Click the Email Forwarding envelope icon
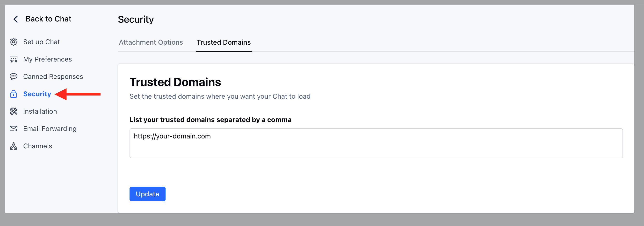This screenshot has width=644, height=226. 14,129
